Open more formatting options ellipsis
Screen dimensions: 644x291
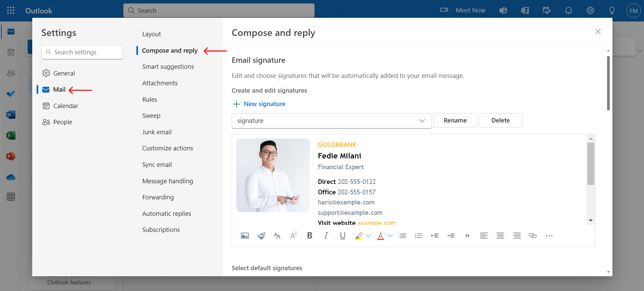click(x=549, y=236)
